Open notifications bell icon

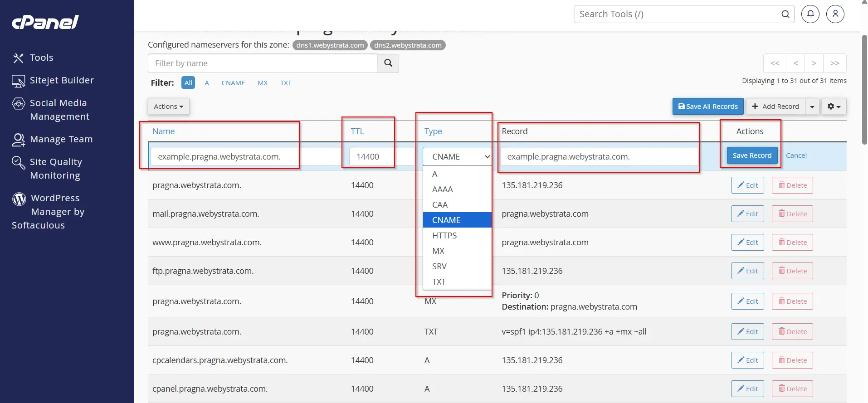[810, 14]
